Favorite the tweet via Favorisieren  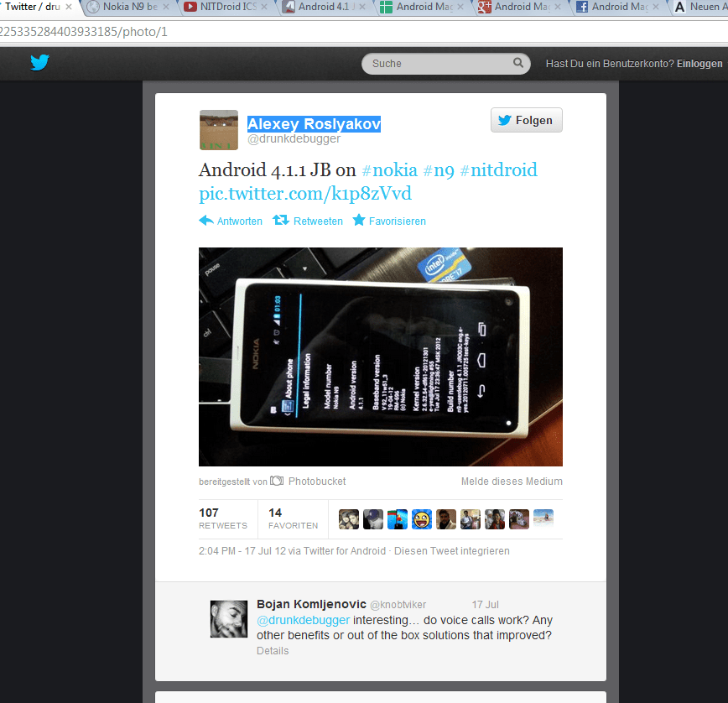point(389,221)
